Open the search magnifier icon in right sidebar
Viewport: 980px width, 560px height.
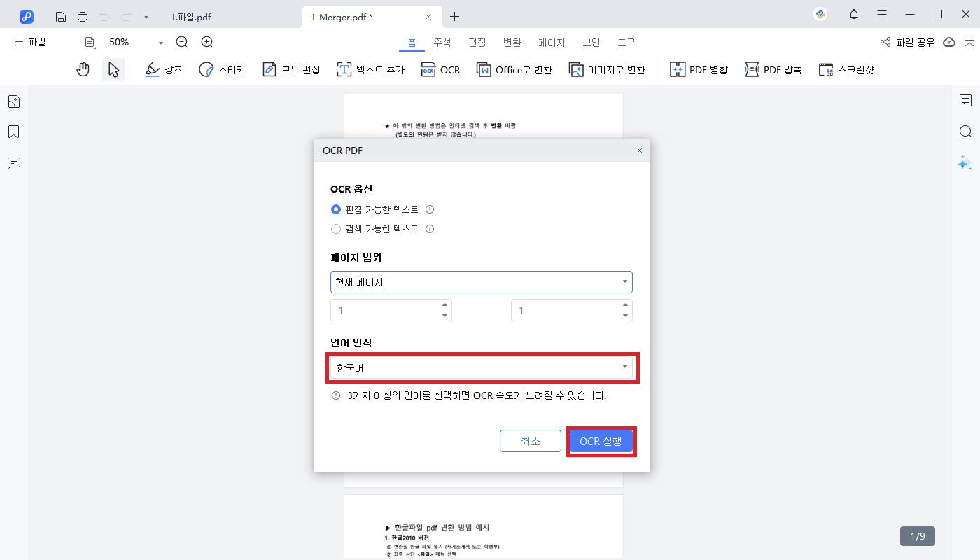pyautogui.click(x=965, y=132)
